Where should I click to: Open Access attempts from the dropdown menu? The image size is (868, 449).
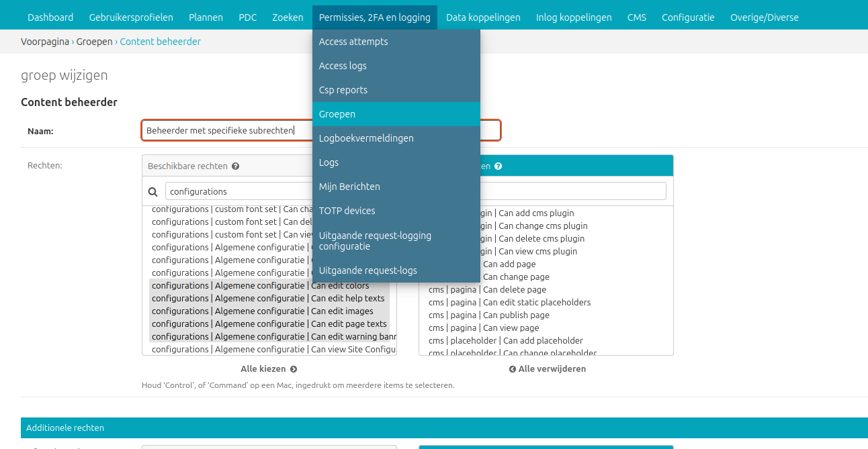pyautogui.click(x=353, y=42)
